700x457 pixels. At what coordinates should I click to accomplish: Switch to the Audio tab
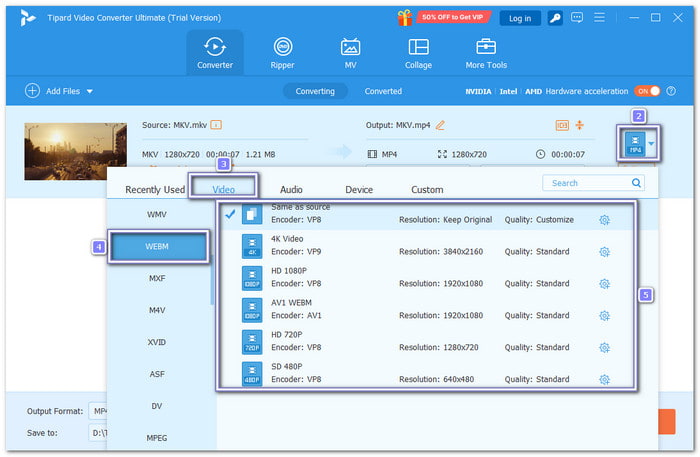click(291, 189)
